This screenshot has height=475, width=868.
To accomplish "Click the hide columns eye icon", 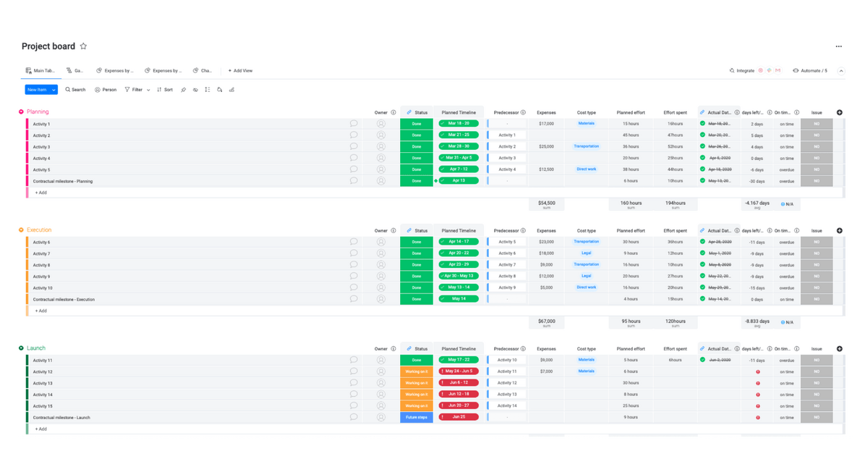I will 195,90.
